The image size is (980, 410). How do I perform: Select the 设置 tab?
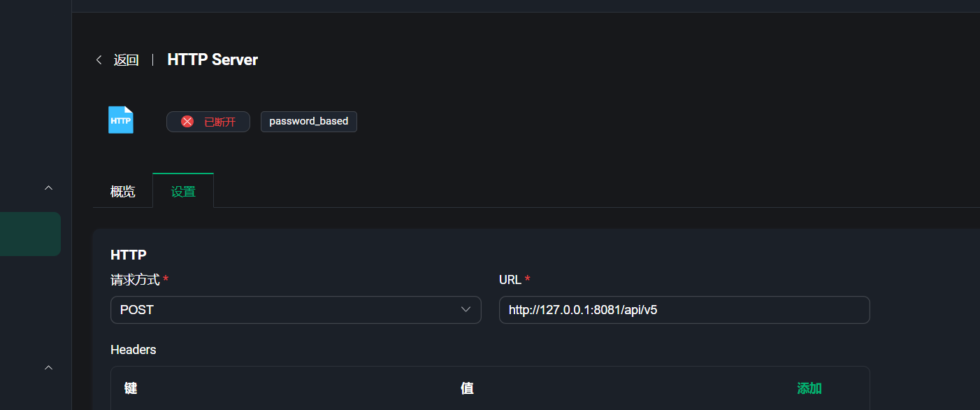click(183, 192)
